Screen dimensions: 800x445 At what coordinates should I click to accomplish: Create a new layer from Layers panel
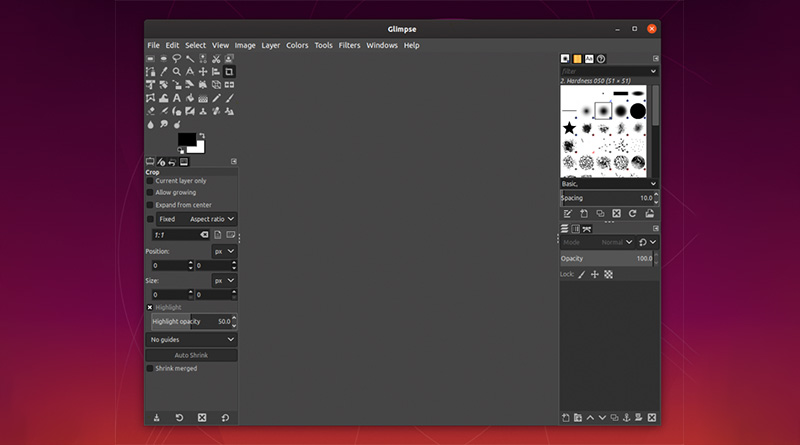(565, 417)
